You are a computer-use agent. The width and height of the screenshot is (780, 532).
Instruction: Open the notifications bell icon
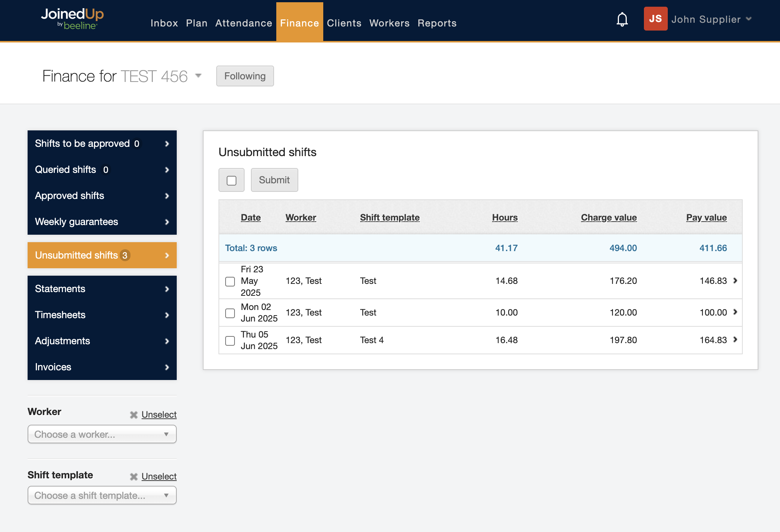click(x=622, y=19)
